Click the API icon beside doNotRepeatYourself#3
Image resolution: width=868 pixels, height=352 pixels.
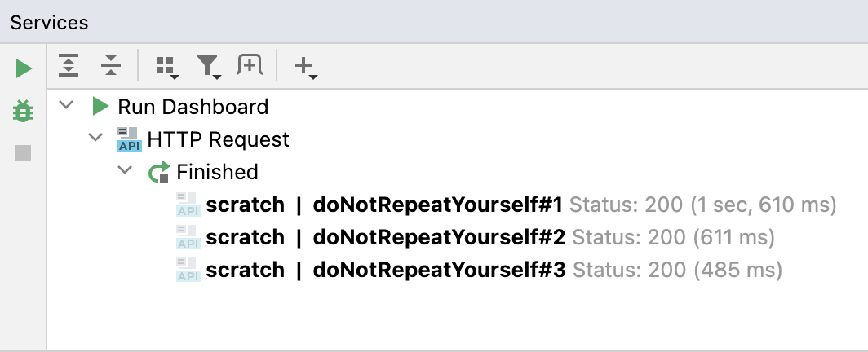(x=188, y=270)
